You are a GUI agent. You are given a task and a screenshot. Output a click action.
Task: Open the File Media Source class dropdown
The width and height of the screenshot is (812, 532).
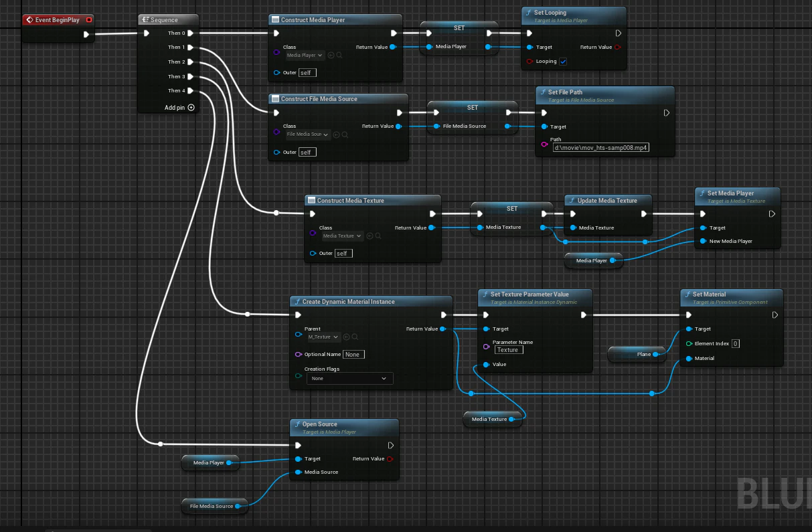308,135
